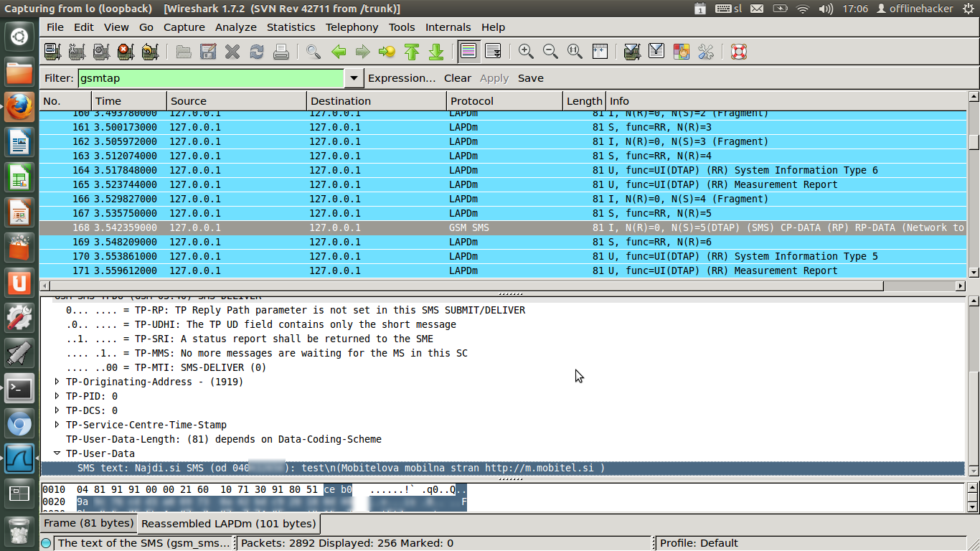Reset zoom to normal size icon
This screenshot has height=551, width=980.
pyautogui.click(x=575, y=52)
